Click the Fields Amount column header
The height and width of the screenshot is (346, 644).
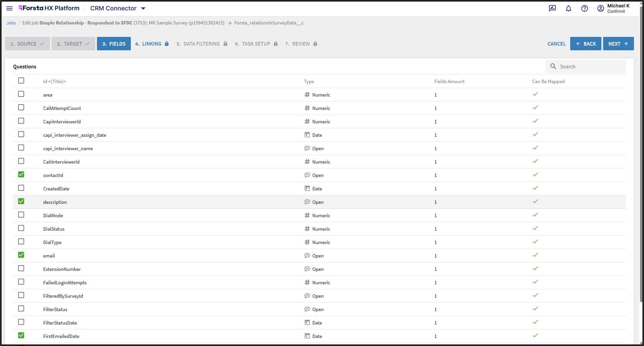[x=449, y=81]
